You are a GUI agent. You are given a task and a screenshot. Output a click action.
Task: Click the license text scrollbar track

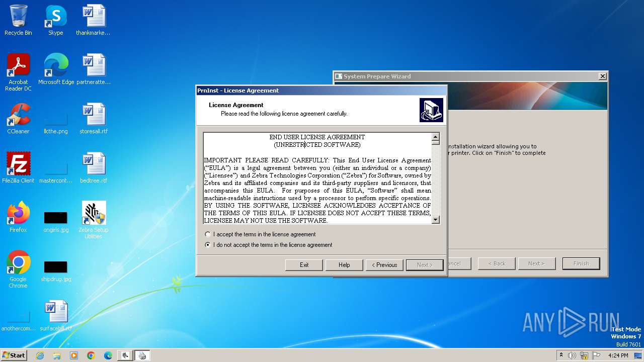click(x=436, y=181)
